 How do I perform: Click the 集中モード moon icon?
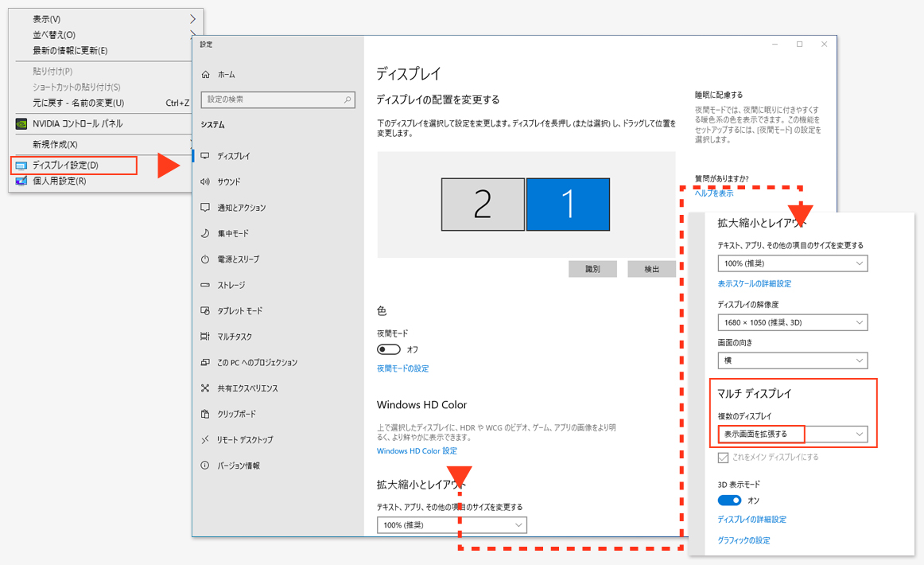click(x=205, y=233)
